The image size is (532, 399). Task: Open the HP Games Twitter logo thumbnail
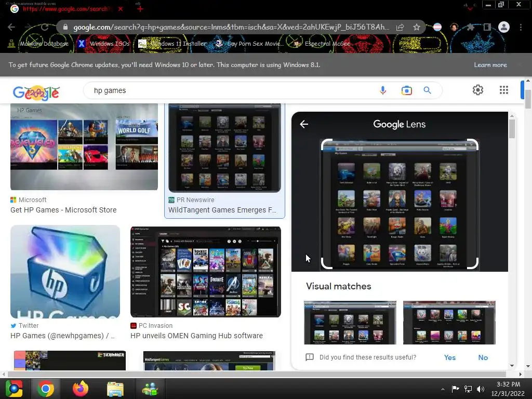65,271
